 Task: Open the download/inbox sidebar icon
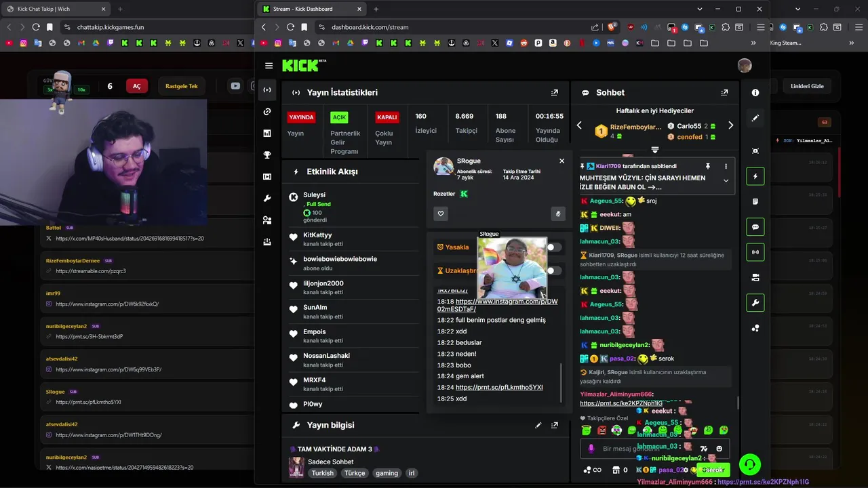coord(267,242)
